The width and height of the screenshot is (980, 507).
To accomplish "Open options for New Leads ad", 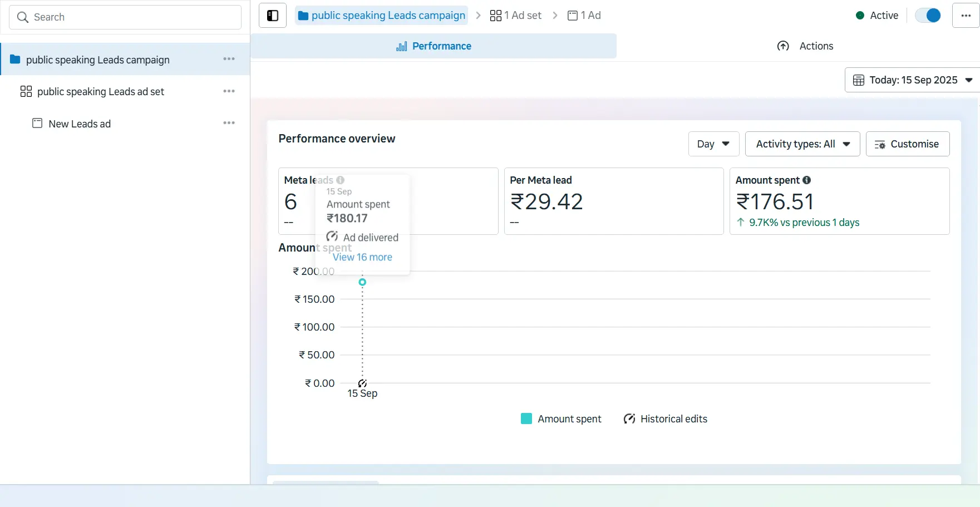I will pos(229,123).
